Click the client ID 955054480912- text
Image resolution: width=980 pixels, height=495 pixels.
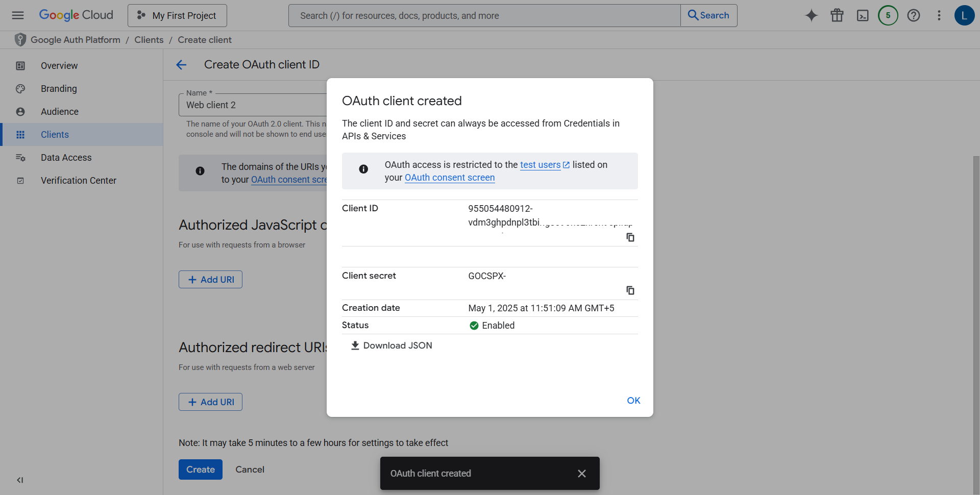(x=500, y=209)
